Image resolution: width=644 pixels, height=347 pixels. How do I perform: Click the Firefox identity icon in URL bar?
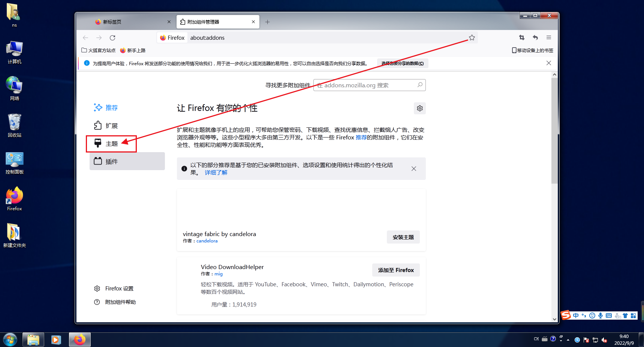172,37
